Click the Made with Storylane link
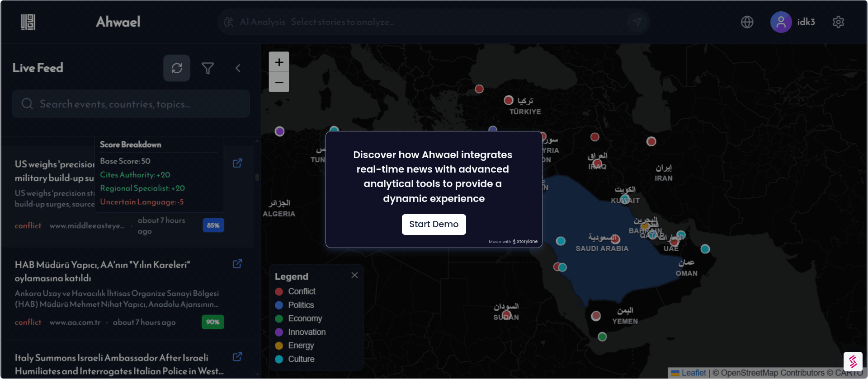The image size is (868, 379). [x=513, y=242]
